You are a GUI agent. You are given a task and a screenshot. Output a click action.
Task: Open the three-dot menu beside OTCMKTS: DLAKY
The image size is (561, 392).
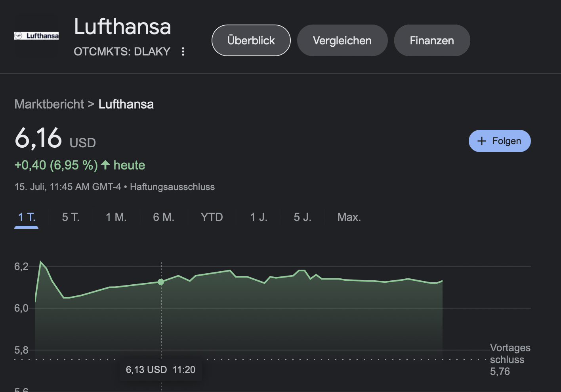click(x=183, y=51)
